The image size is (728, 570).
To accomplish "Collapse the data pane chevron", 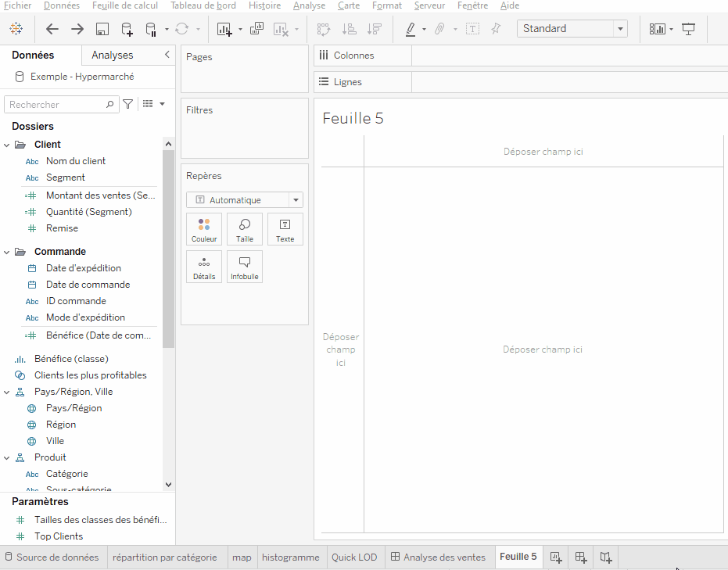I will (x=167, y=54).
